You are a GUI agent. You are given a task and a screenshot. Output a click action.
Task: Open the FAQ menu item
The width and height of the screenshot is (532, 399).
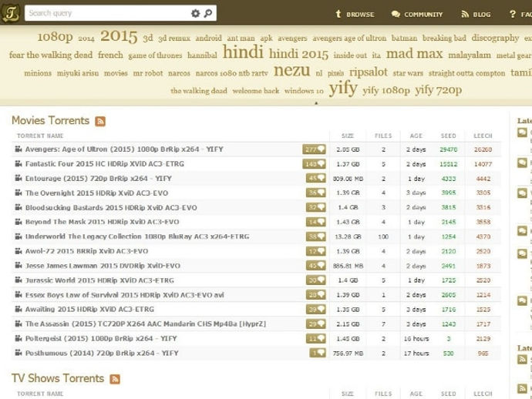(520, 14)
